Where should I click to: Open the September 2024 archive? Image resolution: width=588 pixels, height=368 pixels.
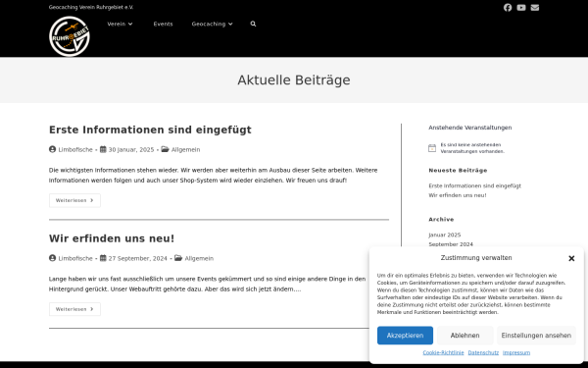451,244
